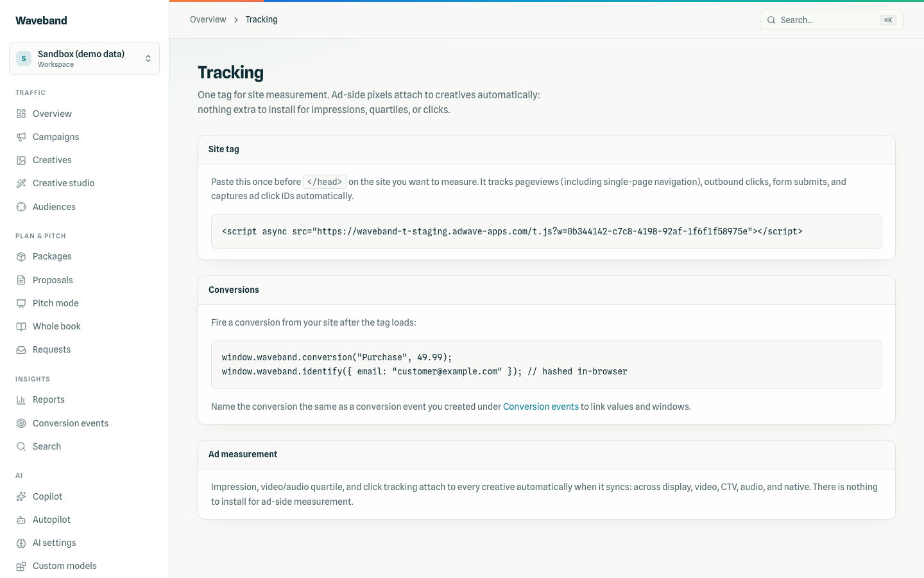Open the Overview sidebar icon
Viewport: 924px width, 578px height.
[x=21, y=114]
